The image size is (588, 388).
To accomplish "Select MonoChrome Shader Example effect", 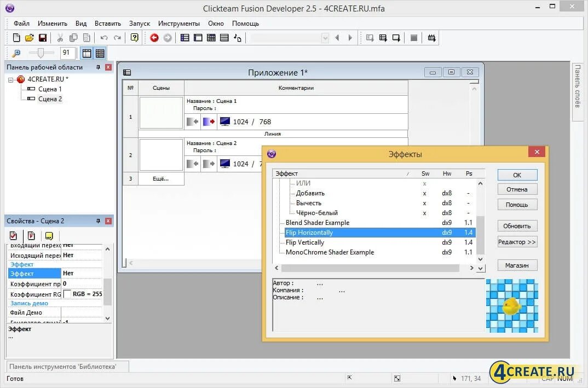I will (330, 252).
